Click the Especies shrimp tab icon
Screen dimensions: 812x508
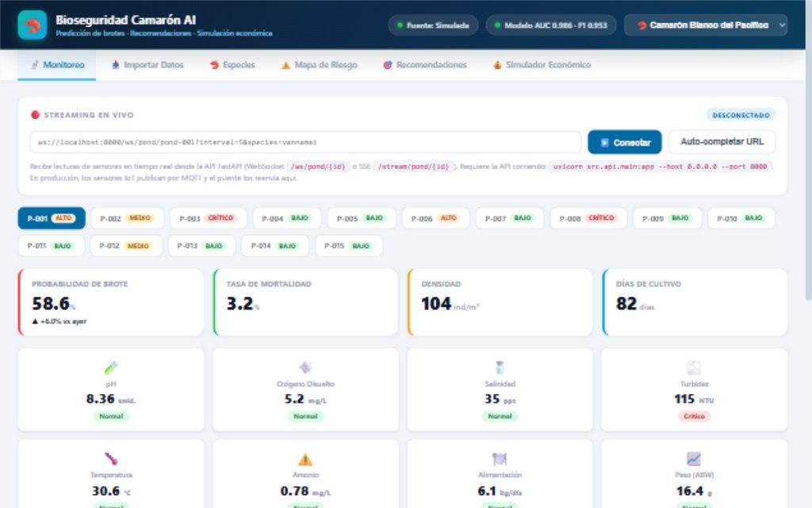click(214, 65)
